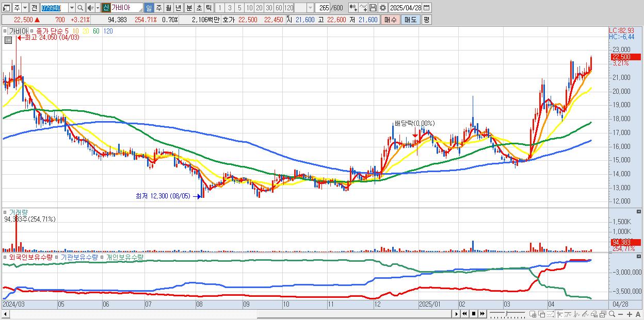Select the 초 seconds chart tab

[199, 8]
